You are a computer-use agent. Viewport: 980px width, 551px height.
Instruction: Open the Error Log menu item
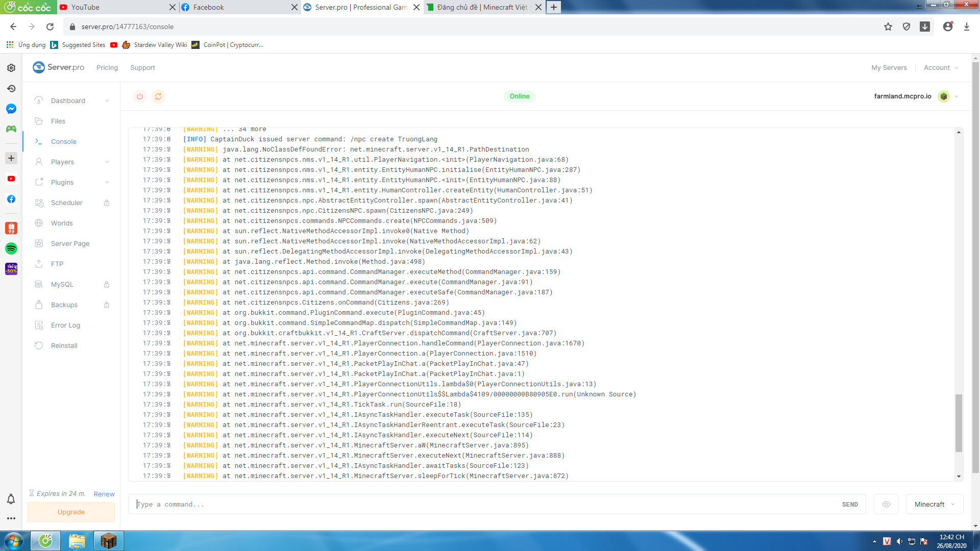pos(65,325)
